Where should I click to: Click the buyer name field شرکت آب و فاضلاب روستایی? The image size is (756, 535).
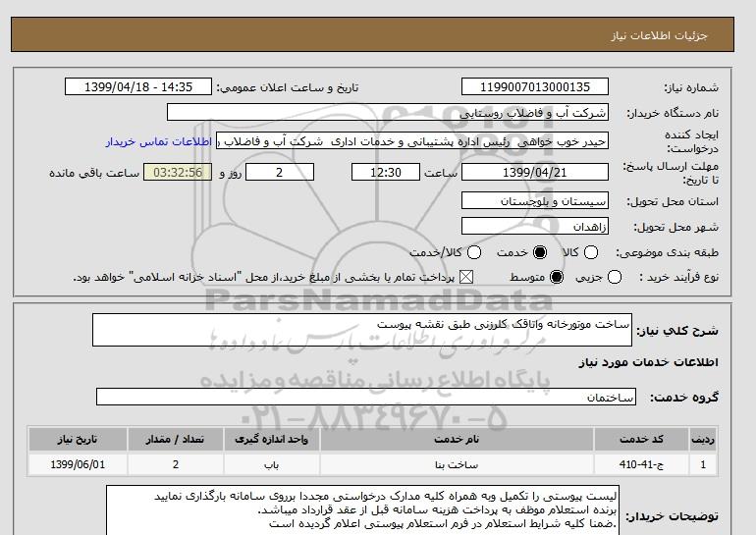pos(388,112)
